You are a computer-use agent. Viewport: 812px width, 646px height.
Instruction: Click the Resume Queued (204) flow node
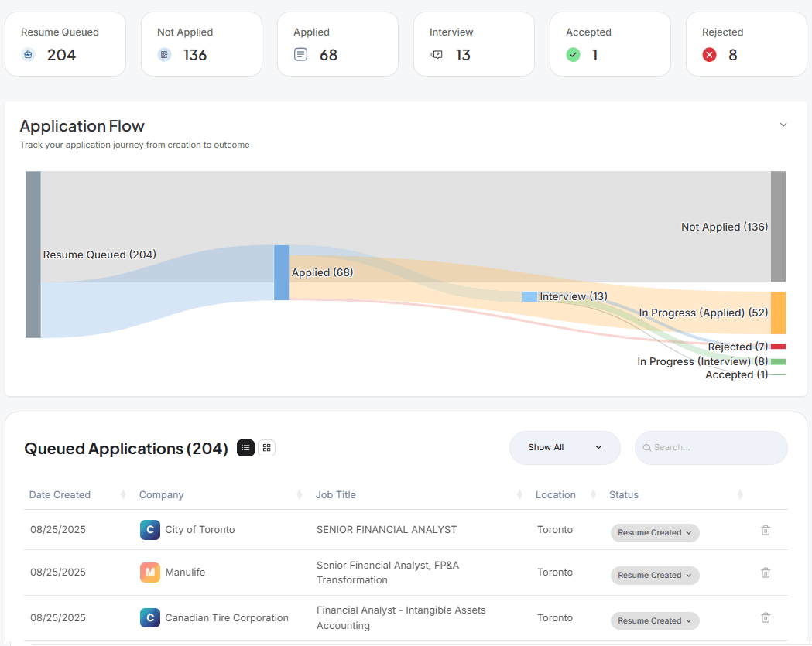[x=33, y=255]
